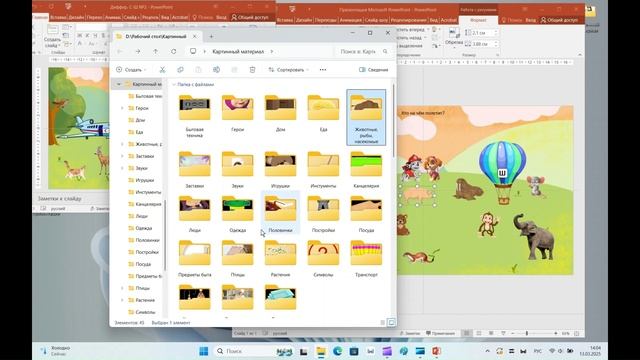Click the Создать new item button
The width and height of the screenshot is (640, 360).
pos(131,70)
